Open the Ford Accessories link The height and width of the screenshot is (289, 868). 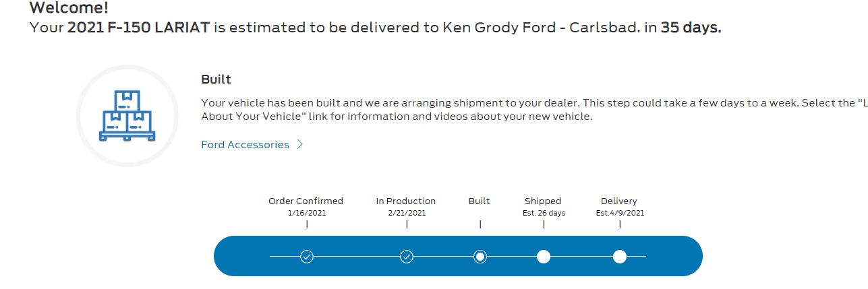coord(245,145)
